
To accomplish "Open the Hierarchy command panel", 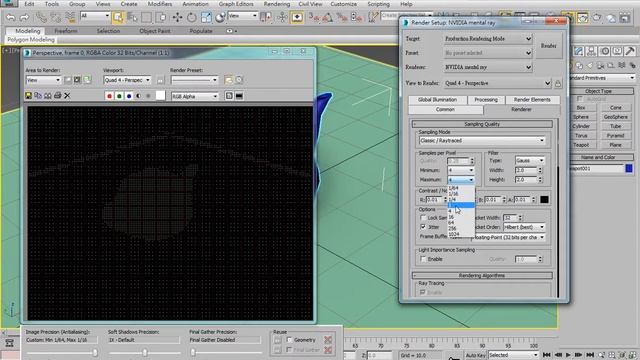I will (x=591, y=51).
